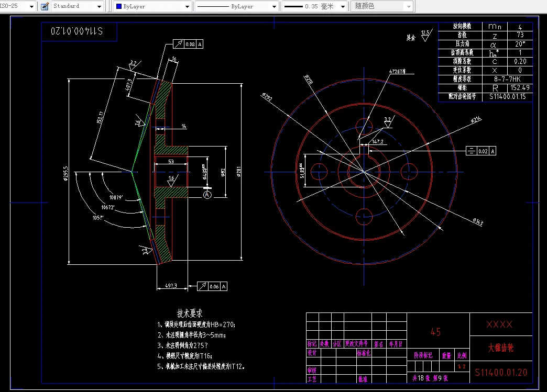Select the 共18张 第9张 sheet count text
This screenshot has height=392, width=547.
point(430,378)
